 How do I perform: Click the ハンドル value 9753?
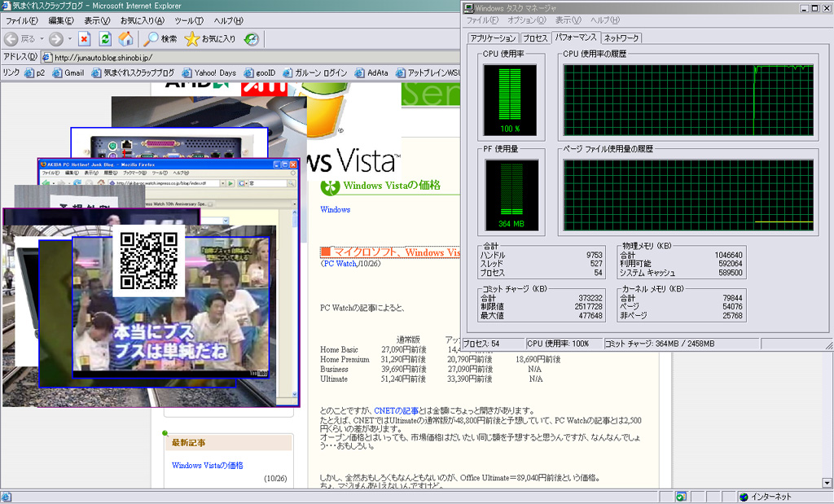click(594, 255)
